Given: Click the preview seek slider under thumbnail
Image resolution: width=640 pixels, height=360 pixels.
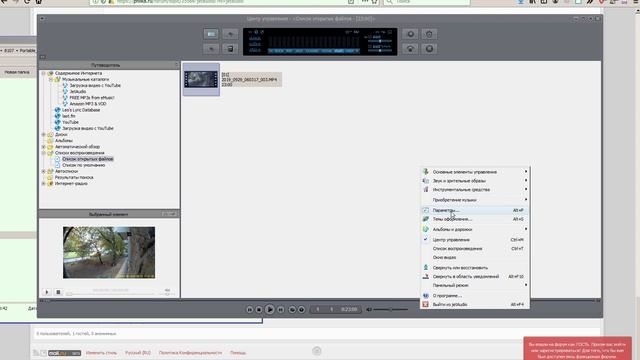Looking at the screenshot, I should (x=110, y=294).
